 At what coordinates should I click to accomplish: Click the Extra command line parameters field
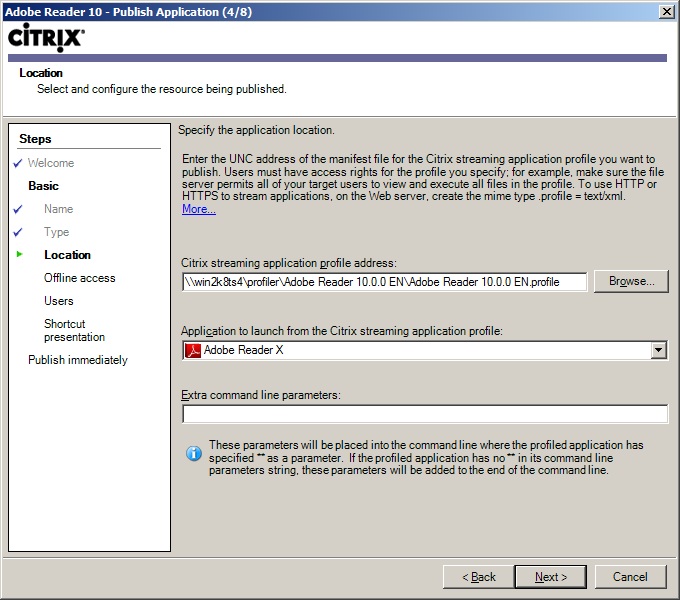pyautogui.click(x=425, y=414)
